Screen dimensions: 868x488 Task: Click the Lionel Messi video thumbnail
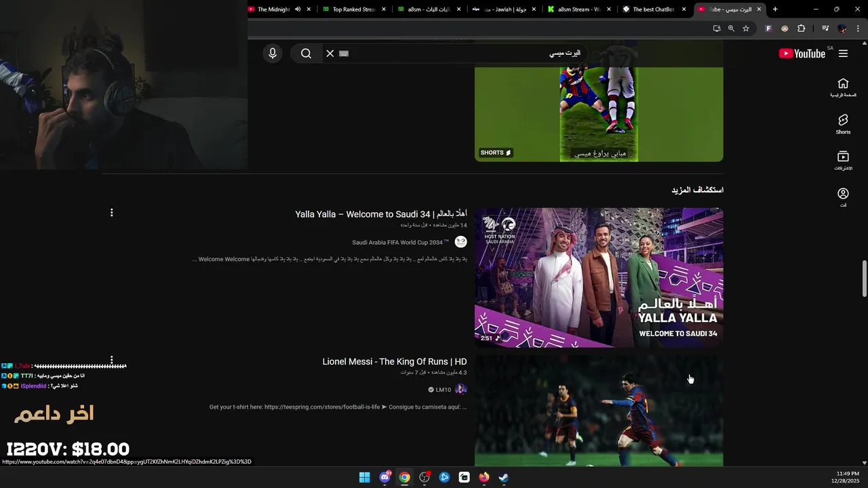[599, 411]
